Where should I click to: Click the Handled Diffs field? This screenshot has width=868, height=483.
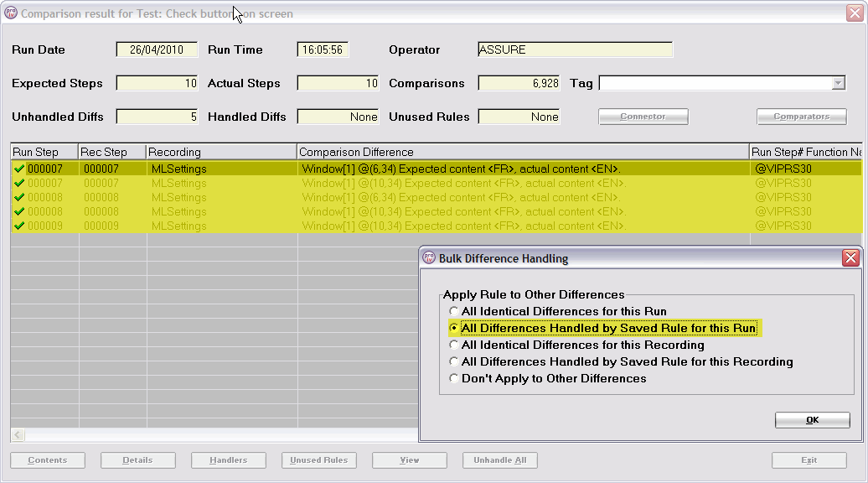[x=338, y=117]
